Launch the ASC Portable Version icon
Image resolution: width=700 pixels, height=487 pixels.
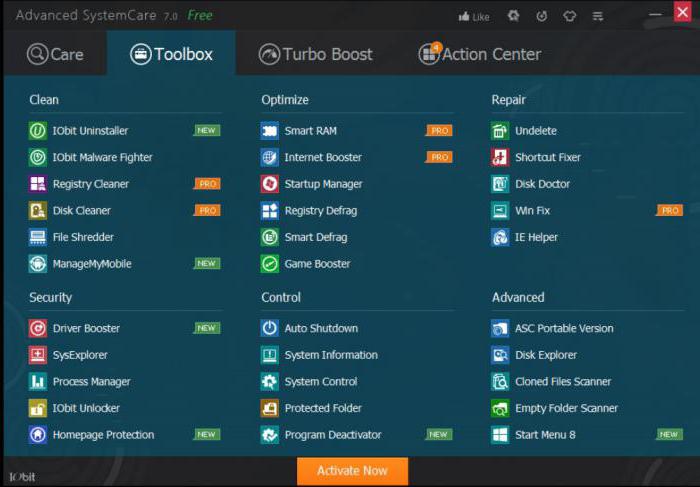pyautogui.click(x=500, y=328)
